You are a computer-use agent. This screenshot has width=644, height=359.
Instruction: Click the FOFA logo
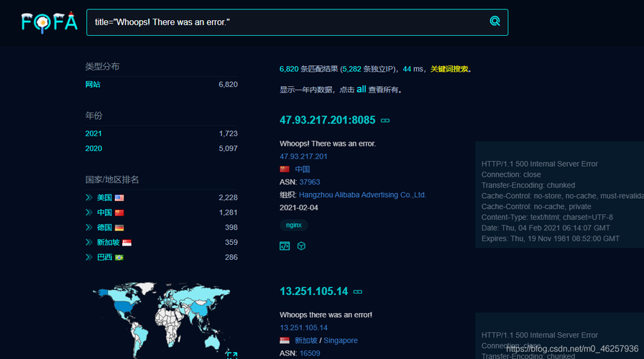pyautogui.click(x=50, y=22)
